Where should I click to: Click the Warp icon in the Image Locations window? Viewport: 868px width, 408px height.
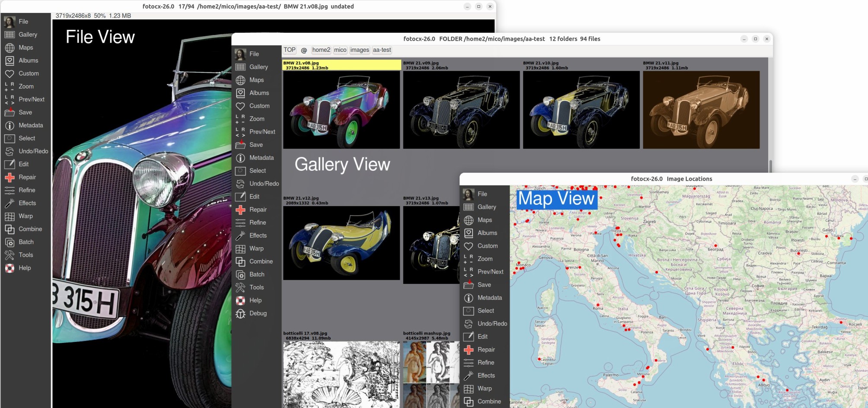click(469, 389)
